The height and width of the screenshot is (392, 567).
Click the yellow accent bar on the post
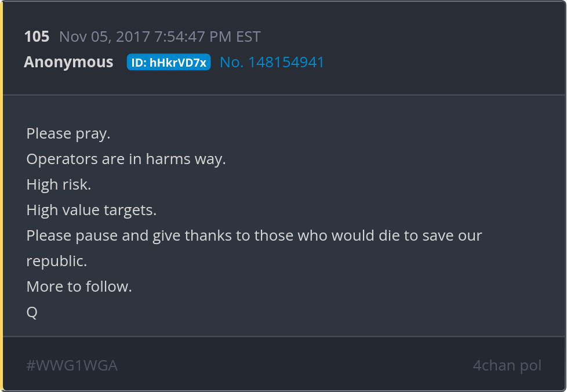[1, 196]
